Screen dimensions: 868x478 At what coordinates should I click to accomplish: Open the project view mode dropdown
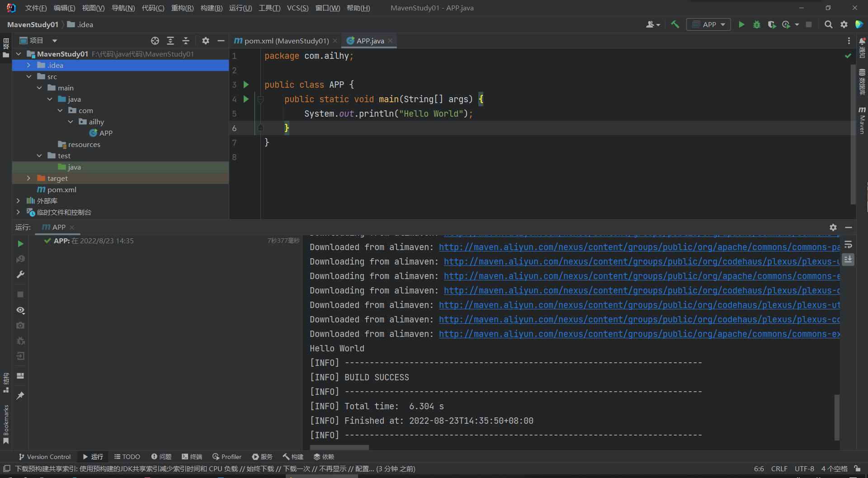pos(55,41)
